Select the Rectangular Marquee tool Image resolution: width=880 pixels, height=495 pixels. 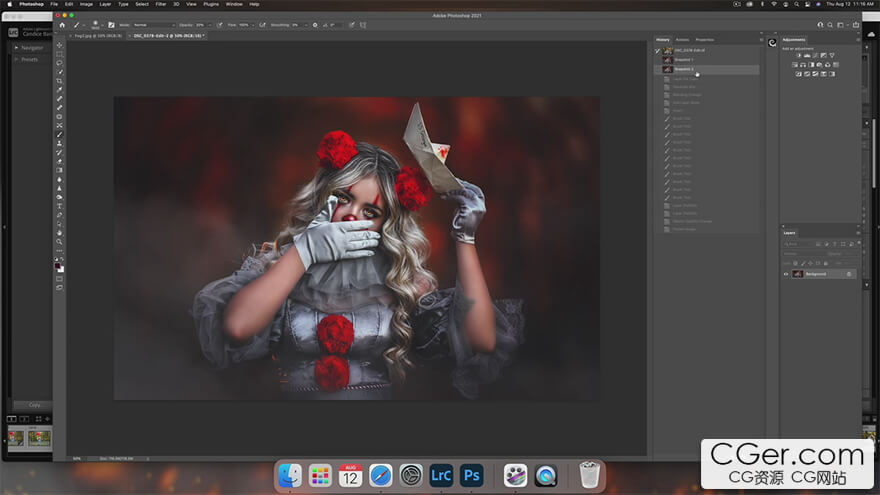[x=59, y=54]
